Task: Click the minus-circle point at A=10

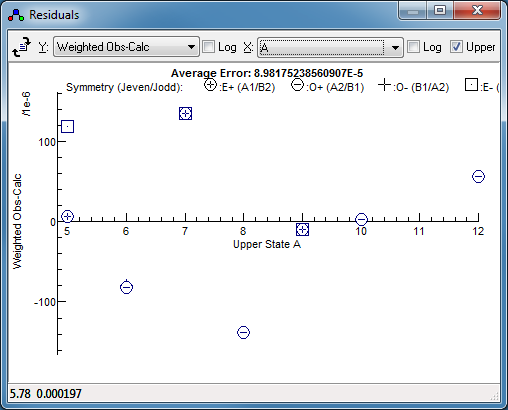Action: [x=361, y=219]
